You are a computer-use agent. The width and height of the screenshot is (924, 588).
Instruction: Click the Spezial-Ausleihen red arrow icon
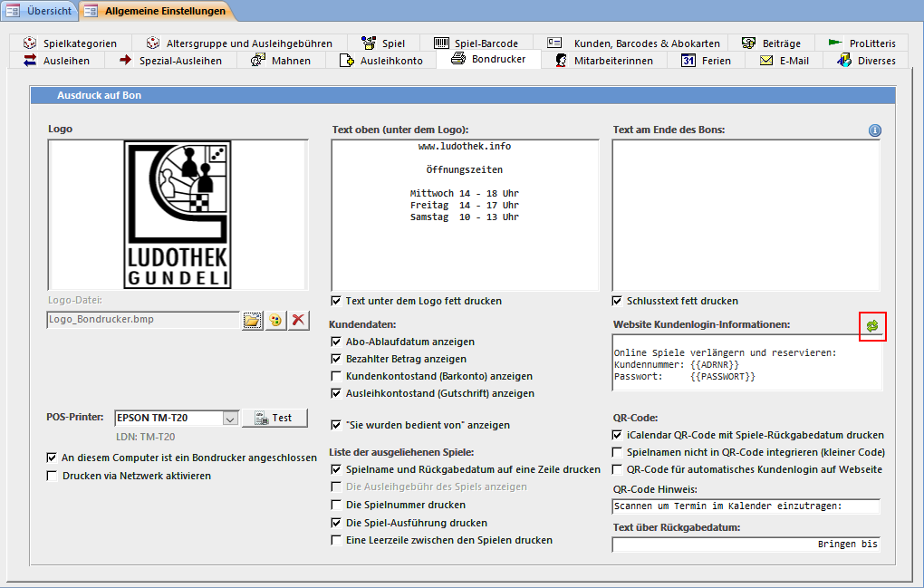point(125,60)
